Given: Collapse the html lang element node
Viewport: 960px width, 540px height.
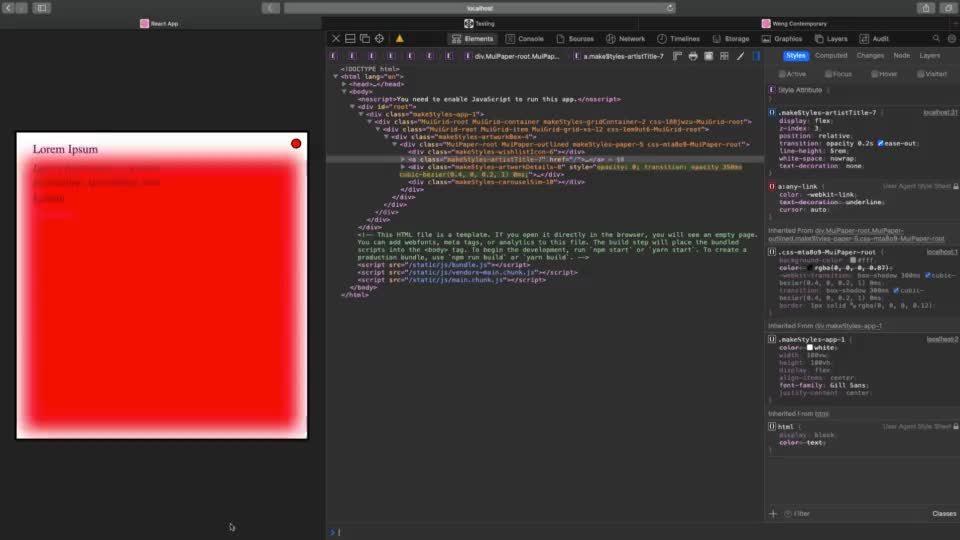Looking at the screenshot, I should [x=336, y=77].
